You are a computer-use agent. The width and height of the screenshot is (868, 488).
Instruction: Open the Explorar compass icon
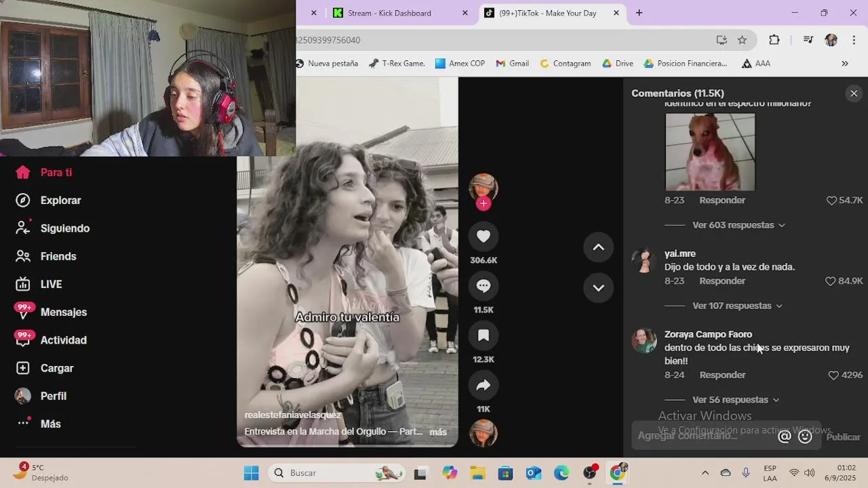click(x=23, y=200)
